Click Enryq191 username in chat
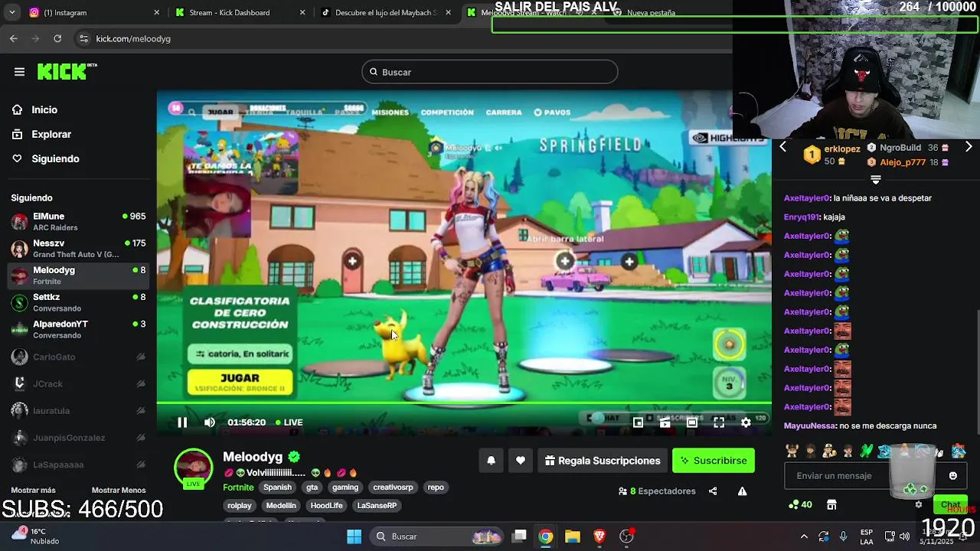This screenshot has height=551, width=980. coord(802,217)
